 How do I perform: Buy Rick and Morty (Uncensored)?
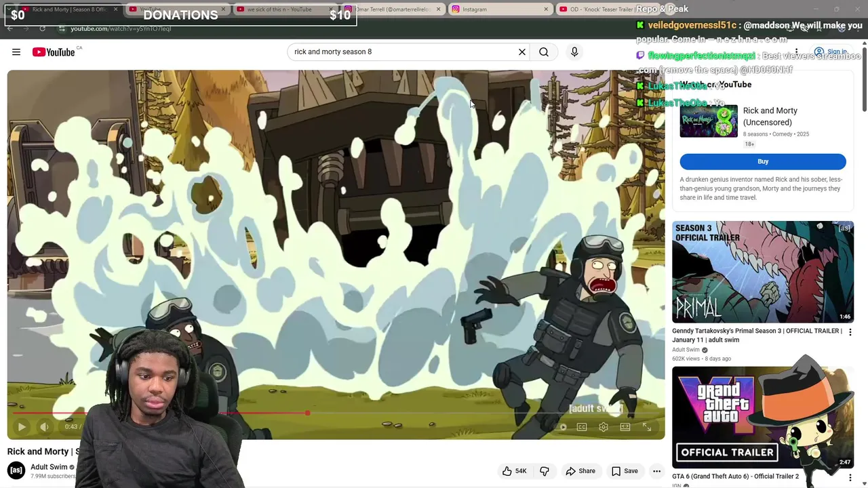[x=763, y=161]
